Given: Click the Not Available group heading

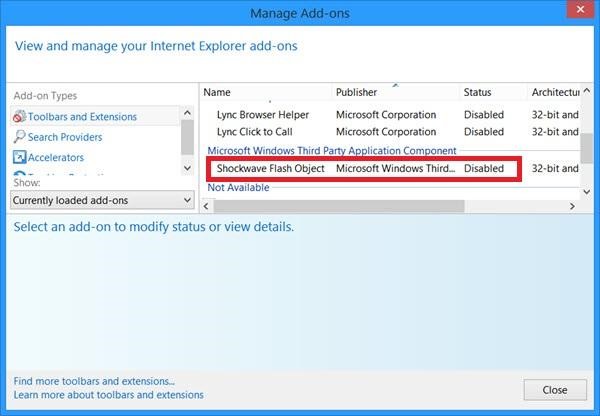Looking at the screenshot, I should 238,188.
